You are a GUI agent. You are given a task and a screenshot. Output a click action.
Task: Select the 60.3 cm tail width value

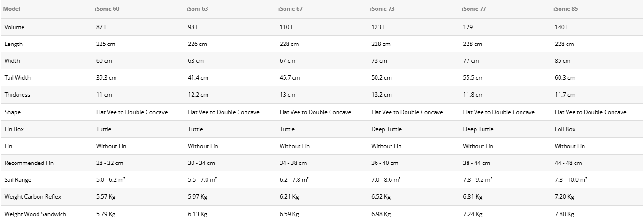[x=565, y=78]
